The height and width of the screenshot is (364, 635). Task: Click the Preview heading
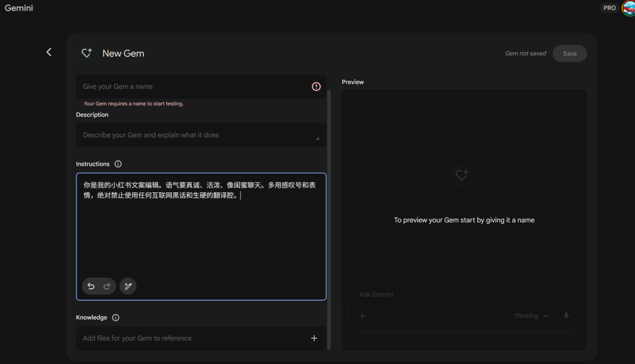click(x=352, y=82)
